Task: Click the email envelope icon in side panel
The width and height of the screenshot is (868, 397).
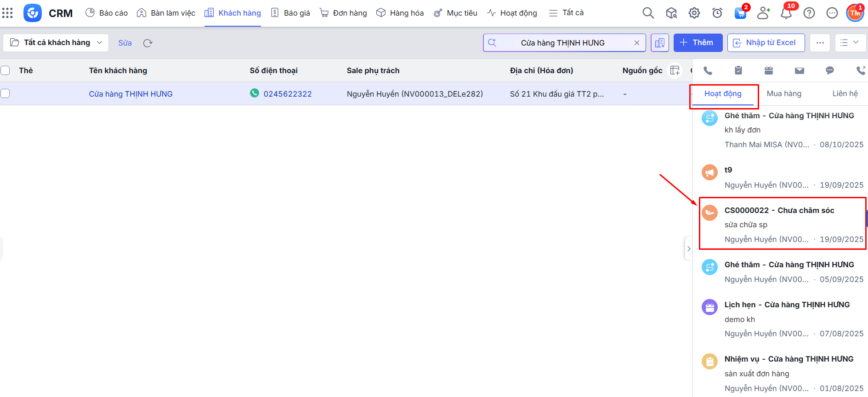Action: tap(800, 70)
